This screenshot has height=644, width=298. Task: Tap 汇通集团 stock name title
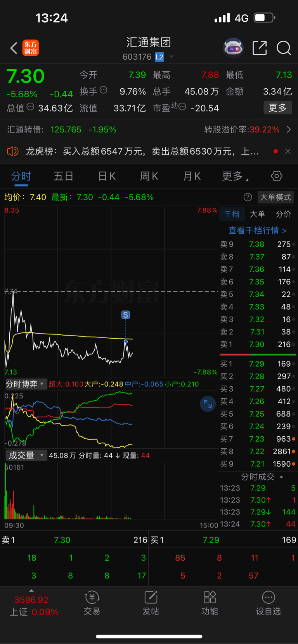tap(149, 42)
